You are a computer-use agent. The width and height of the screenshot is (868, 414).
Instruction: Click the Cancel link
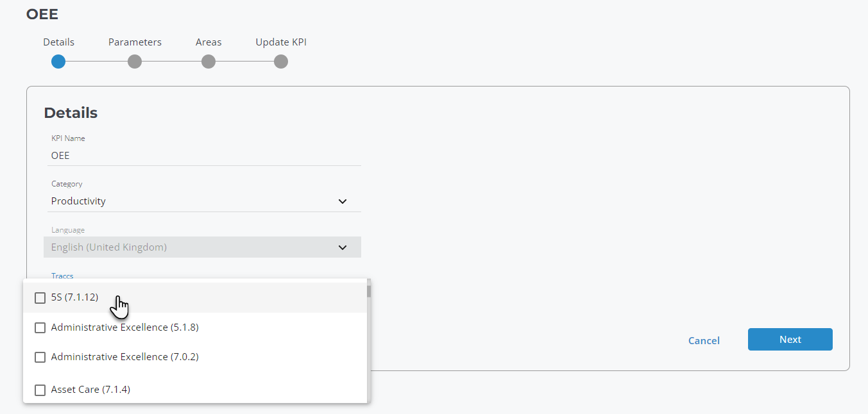point(703,340)
